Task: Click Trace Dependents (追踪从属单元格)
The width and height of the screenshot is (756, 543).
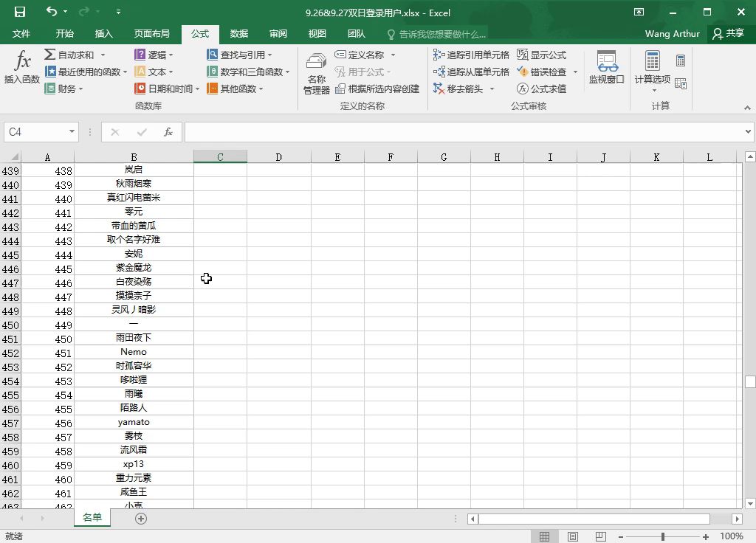Action: tap(471, 72)
